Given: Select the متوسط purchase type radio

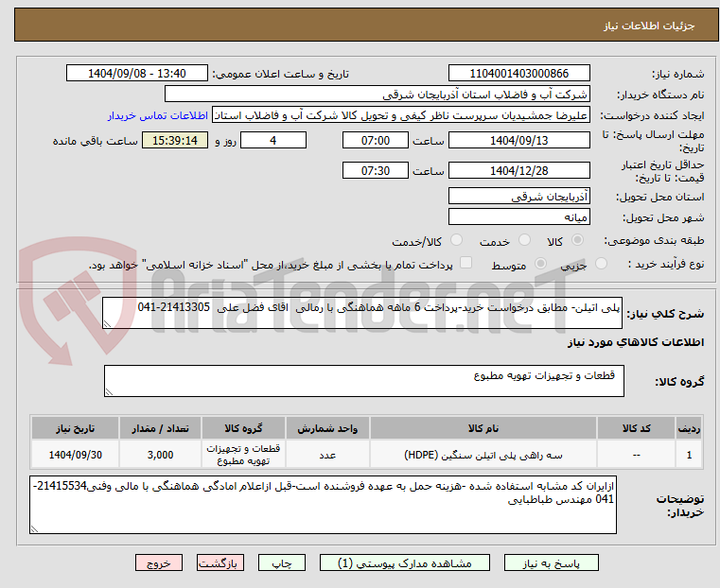Looking at the screenshot, I should coord(541,263).
